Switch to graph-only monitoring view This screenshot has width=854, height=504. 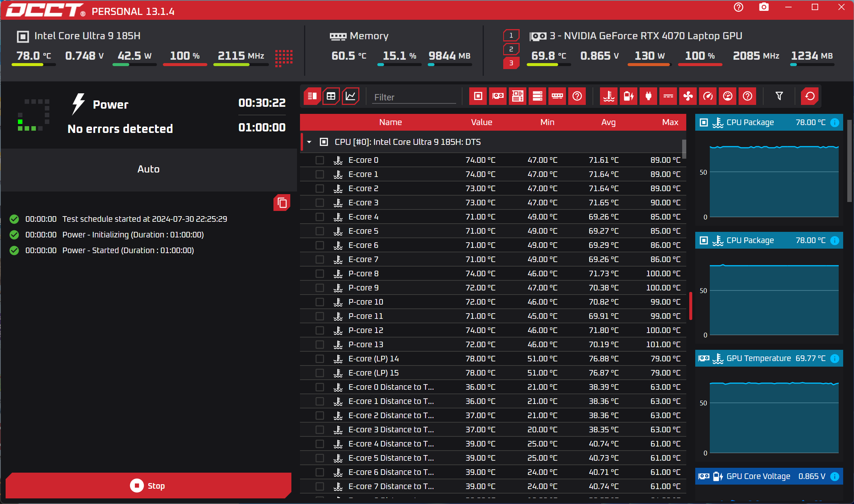click(350, 96)
